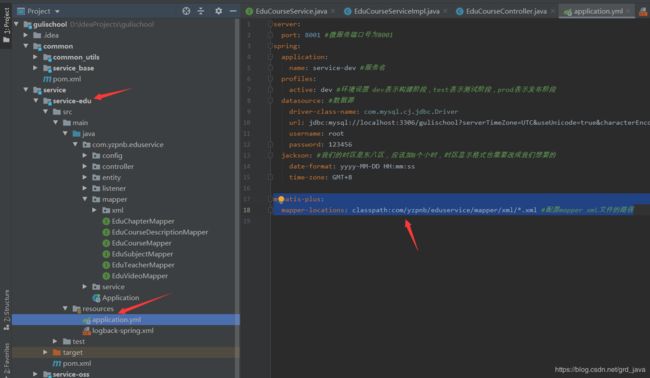Collapse the gulischool root node
Viewport: 650px width, 378px height.
(16, 24)
